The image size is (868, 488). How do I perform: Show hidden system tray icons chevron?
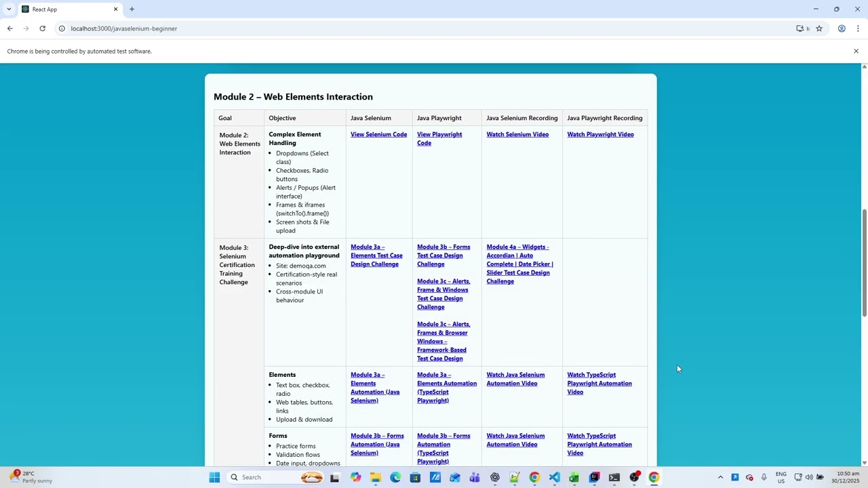tap(720, 477)
